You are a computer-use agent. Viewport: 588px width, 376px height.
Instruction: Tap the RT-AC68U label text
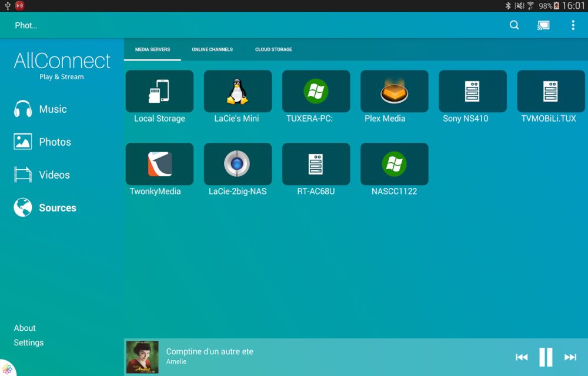coord(316,192)
